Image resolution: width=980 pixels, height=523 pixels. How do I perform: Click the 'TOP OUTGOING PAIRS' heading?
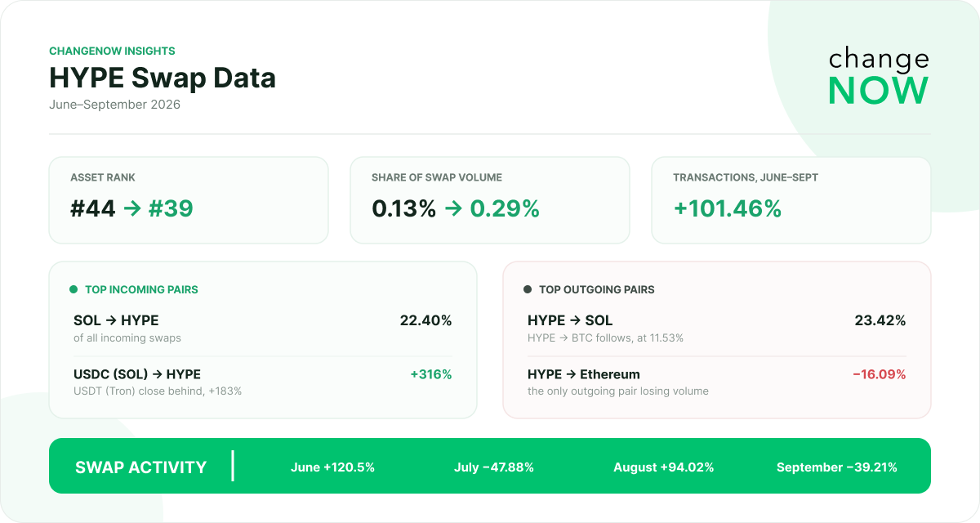click(597, 289)
